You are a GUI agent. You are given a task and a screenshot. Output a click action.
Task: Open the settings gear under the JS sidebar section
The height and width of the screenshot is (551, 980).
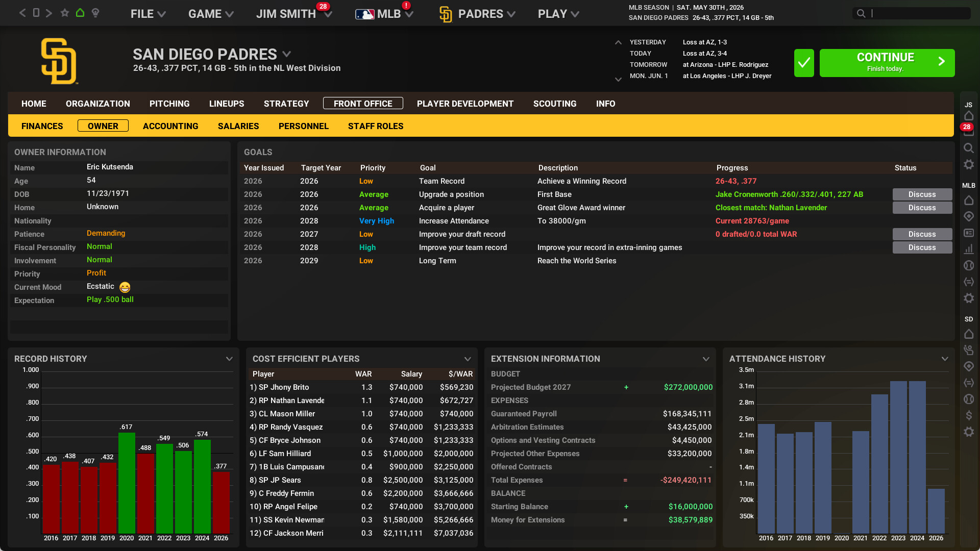click(x=969, y=164)
